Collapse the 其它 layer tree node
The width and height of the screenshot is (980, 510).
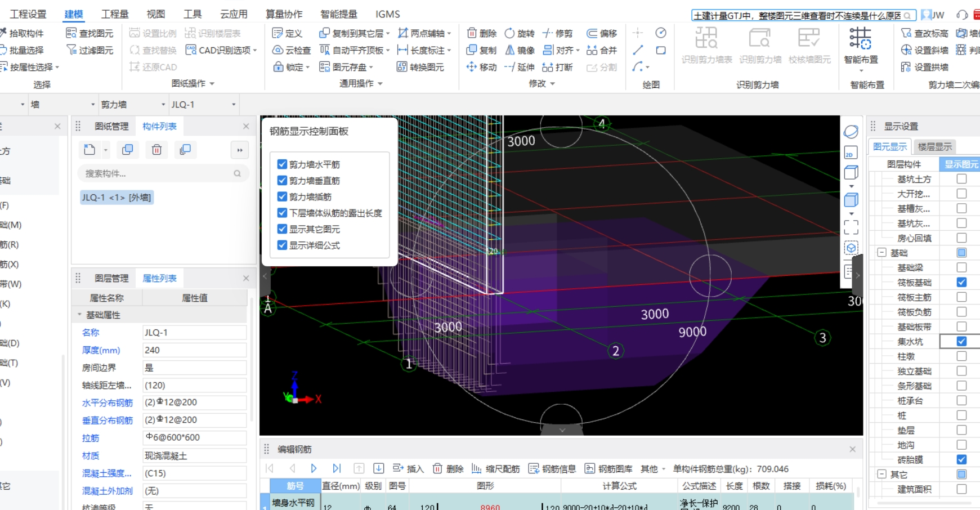tap(882, 475)
